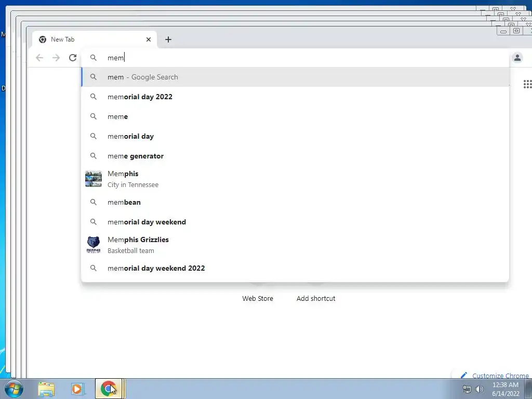Select the New Tab tab
Viewport: 532px width, 399px height.
coord(95,39)
